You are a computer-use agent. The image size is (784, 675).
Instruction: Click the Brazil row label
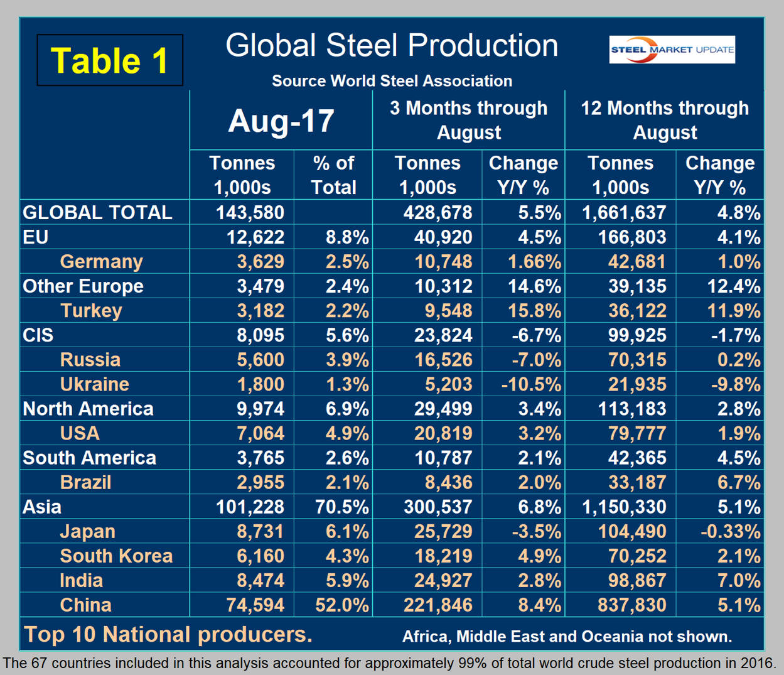tap(85, 482)
